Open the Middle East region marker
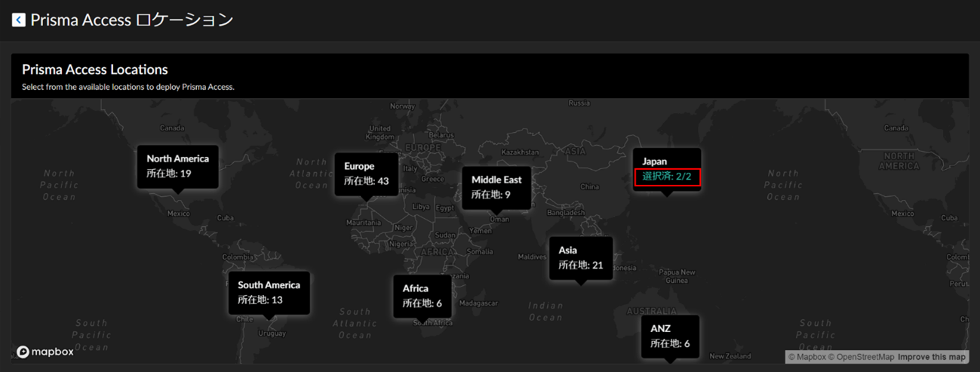 coord(496,188)
